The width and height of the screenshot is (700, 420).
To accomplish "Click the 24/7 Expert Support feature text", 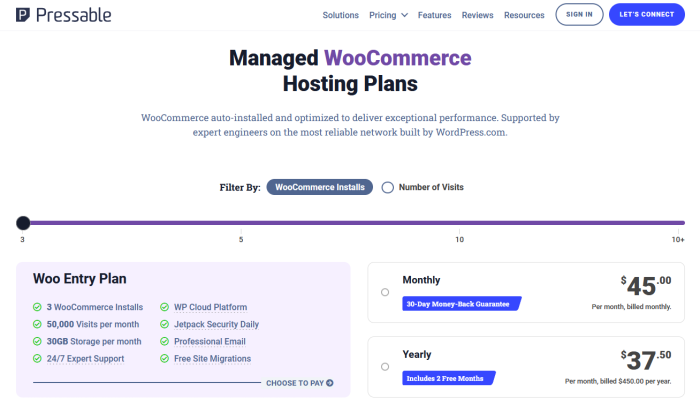I will point(85,358).
